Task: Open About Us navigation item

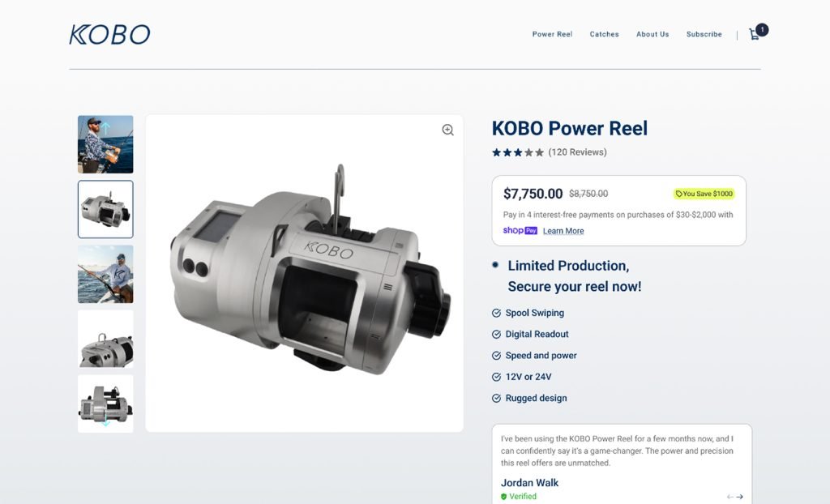Action: pos(652,34)
